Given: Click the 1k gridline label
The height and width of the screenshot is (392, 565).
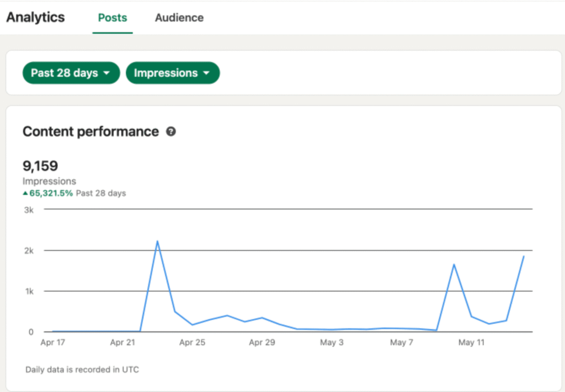Looking at the screenshot, I should (x=28, y=291).
